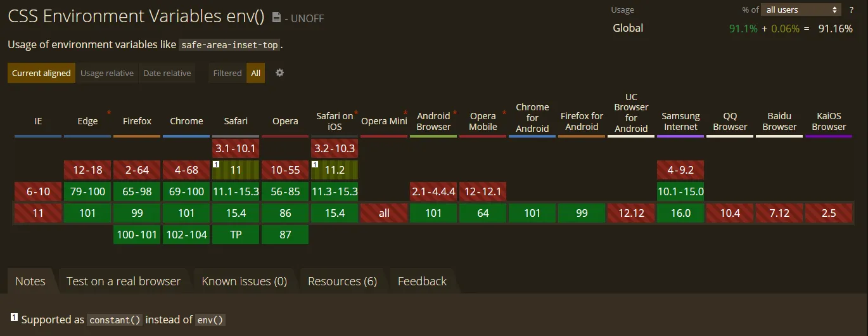The image size is (868, 336).
Task: Select the Safari 11.1-15.3 cell
Action: tap(236, 191)
